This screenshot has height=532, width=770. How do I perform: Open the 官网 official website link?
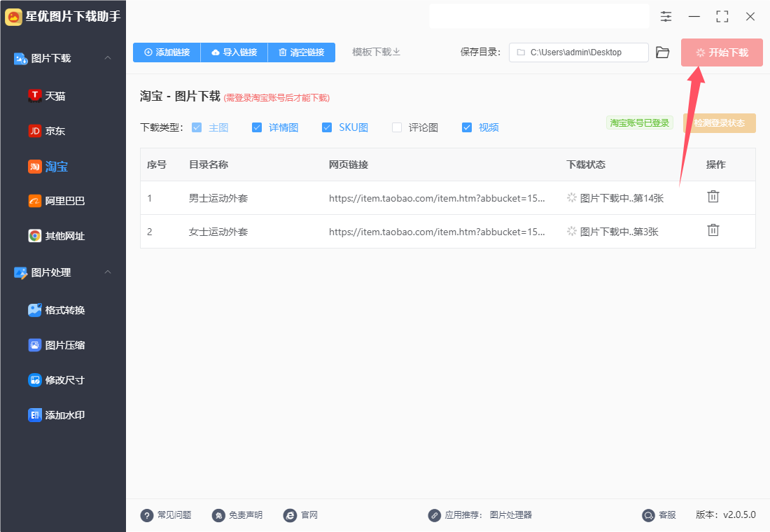pyautogui.click(x=300, y=514)
